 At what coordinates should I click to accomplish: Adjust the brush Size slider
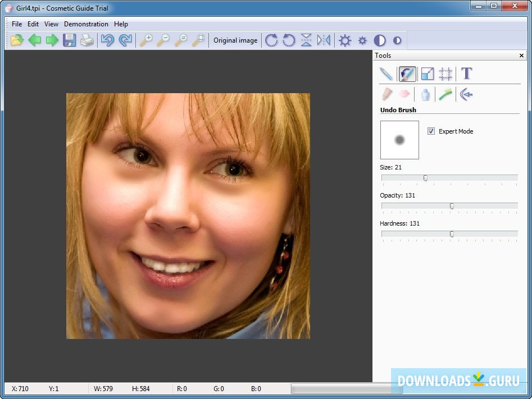click(x=425, y=178)
